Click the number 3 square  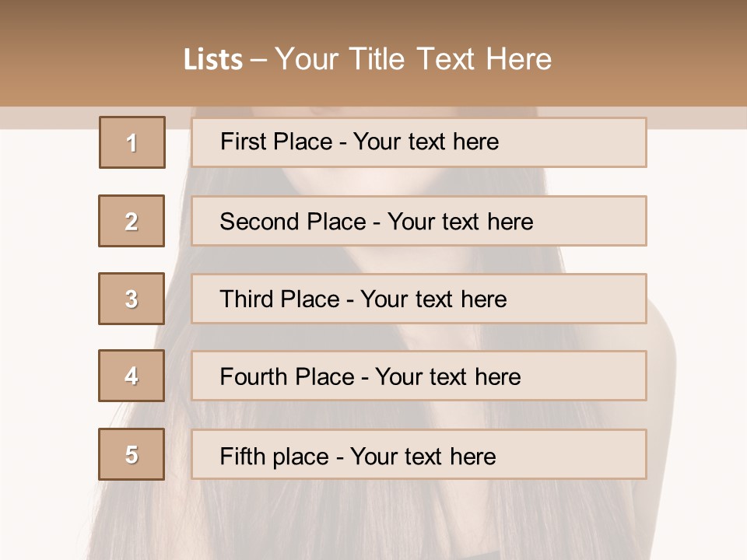click(132, 299)
